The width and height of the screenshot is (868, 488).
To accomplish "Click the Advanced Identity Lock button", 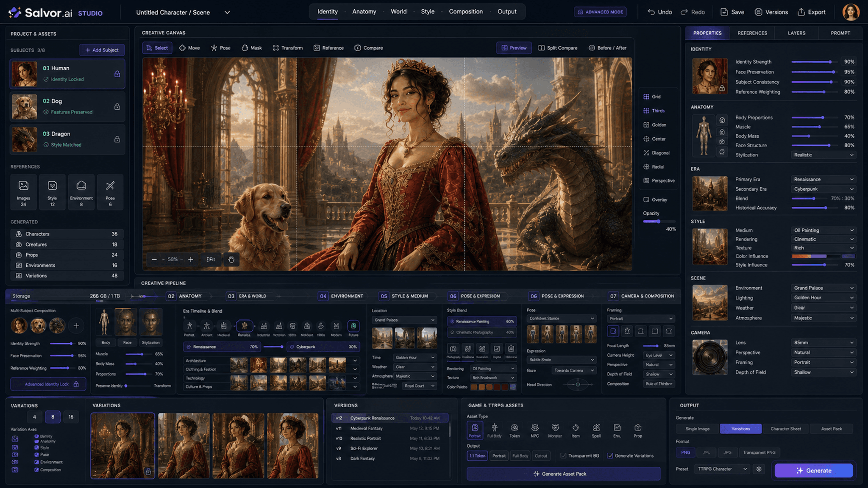I will coord(48,384).
